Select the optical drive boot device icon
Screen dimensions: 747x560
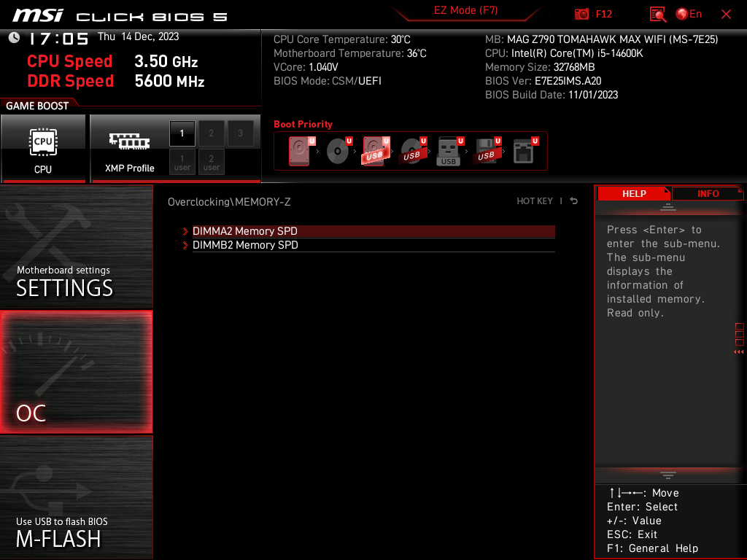point(338,151)
